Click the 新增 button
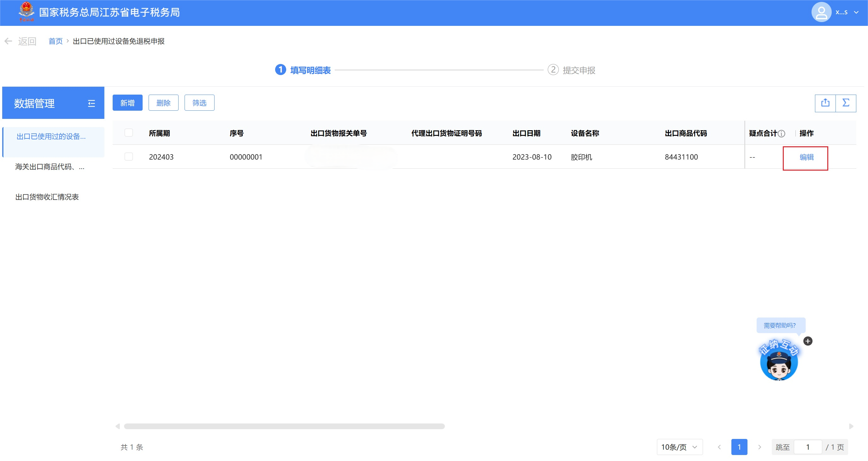 pos(127,103)
